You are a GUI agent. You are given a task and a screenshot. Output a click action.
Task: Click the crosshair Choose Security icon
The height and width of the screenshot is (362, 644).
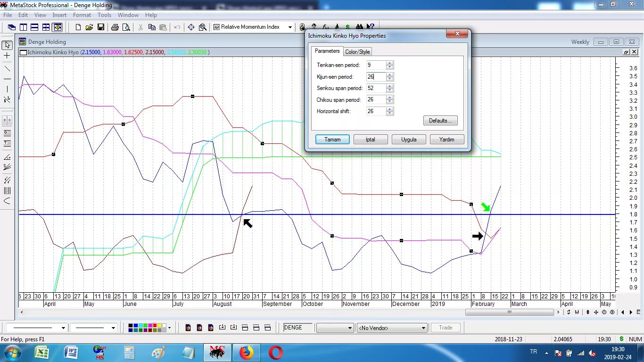tap(191, 27)
